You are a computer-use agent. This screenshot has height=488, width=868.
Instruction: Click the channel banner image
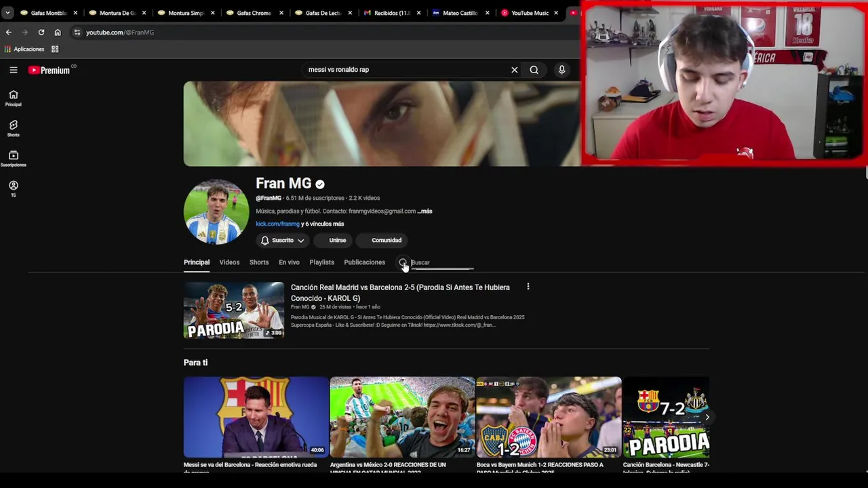coord(382,124)
